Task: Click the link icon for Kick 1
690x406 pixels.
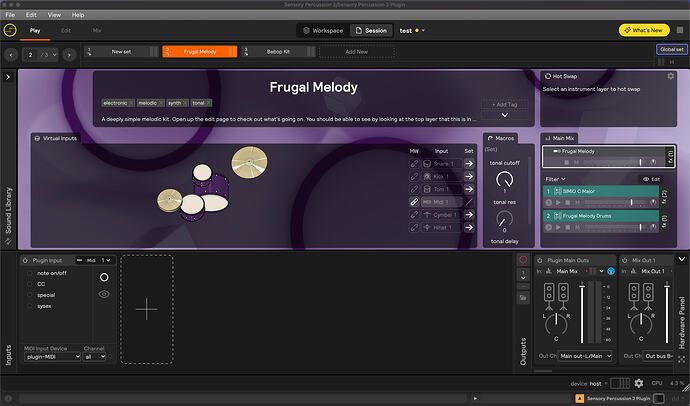Action: click(x=414, y=176)
